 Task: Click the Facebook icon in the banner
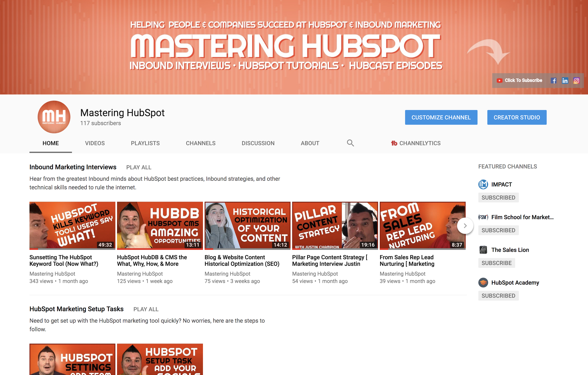click(553, 81)
